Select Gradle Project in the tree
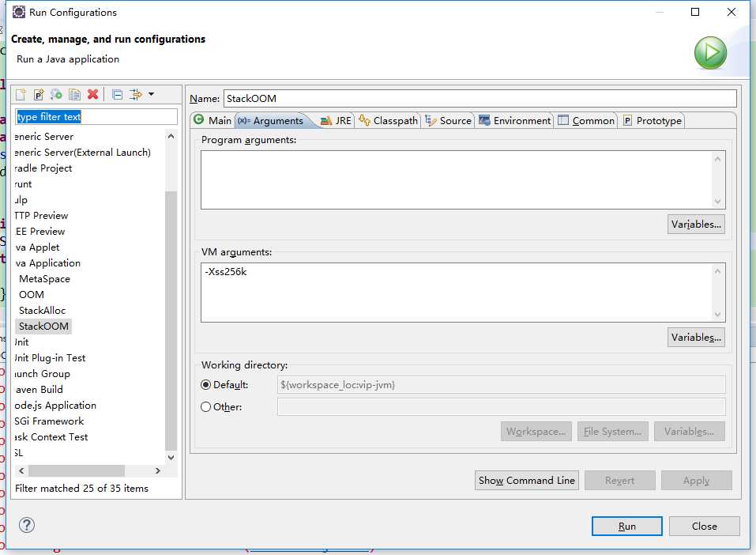 point(43,168)
